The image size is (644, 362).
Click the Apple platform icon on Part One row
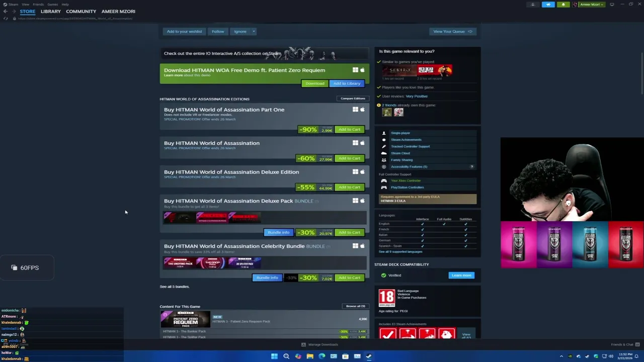[362, 109]
